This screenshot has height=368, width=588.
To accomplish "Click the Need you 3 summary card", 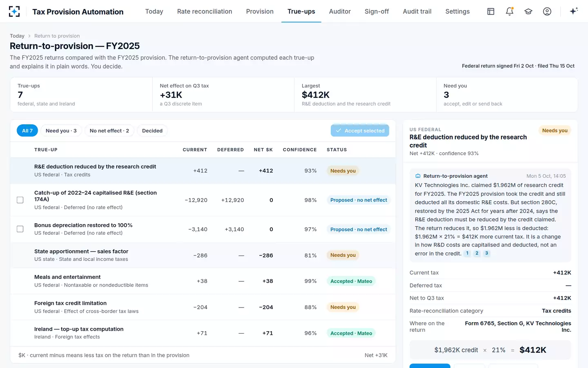I will click(x=507, y=95).
